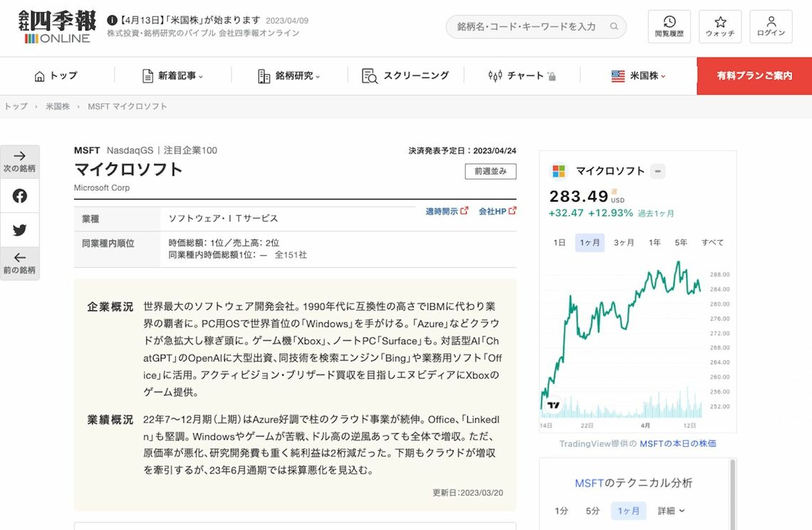Expand the 銘柄研究 menu
Image resolution: width=812 pixels, height=530 pixels.
coord(318,77)
